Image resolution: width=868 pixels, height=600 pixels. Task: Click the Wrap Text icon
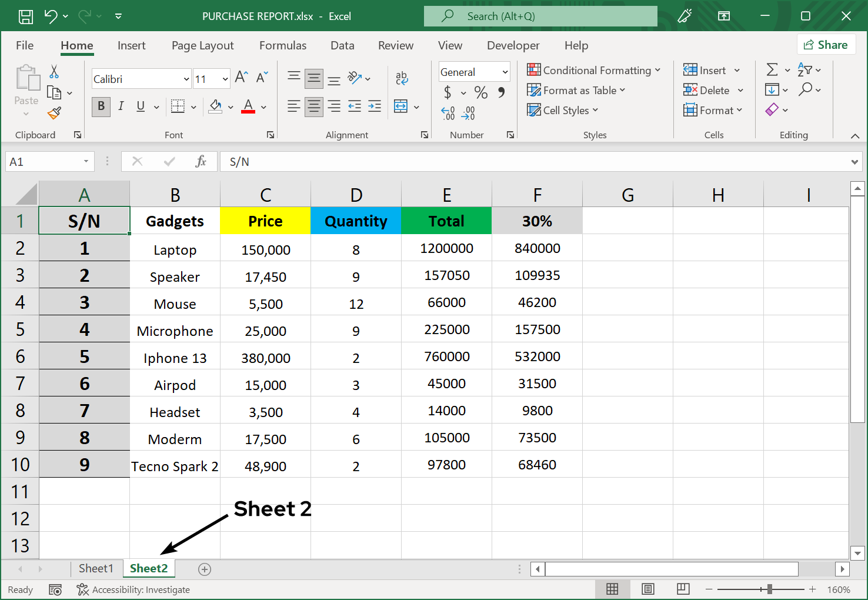(x=402, y=77)
